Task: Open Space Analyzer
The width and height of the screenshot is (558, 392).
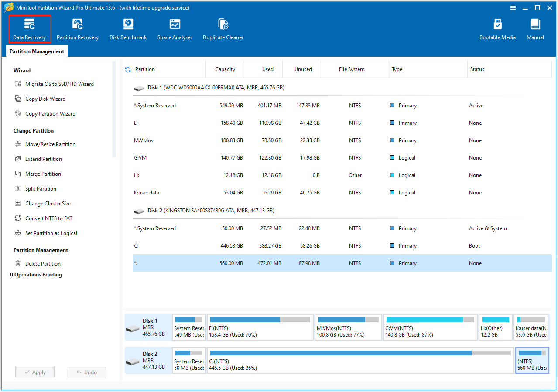Action: [175, 28]
